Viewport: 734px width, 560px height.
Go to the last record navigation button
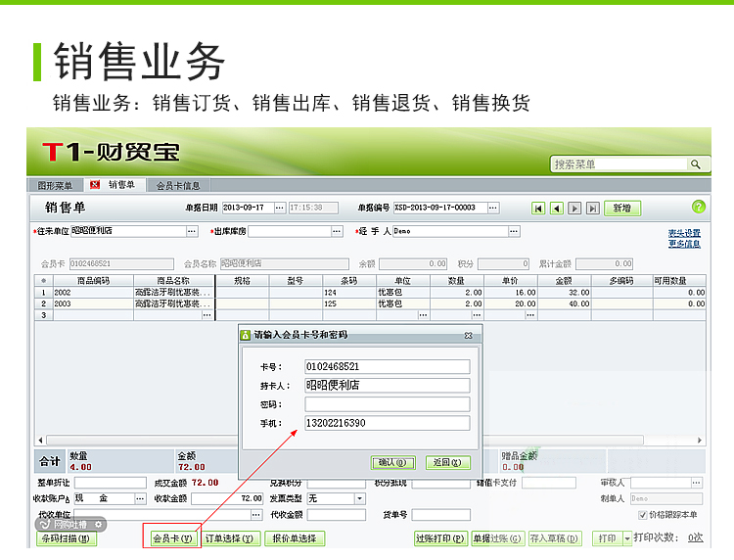click(x=592, y=209)
